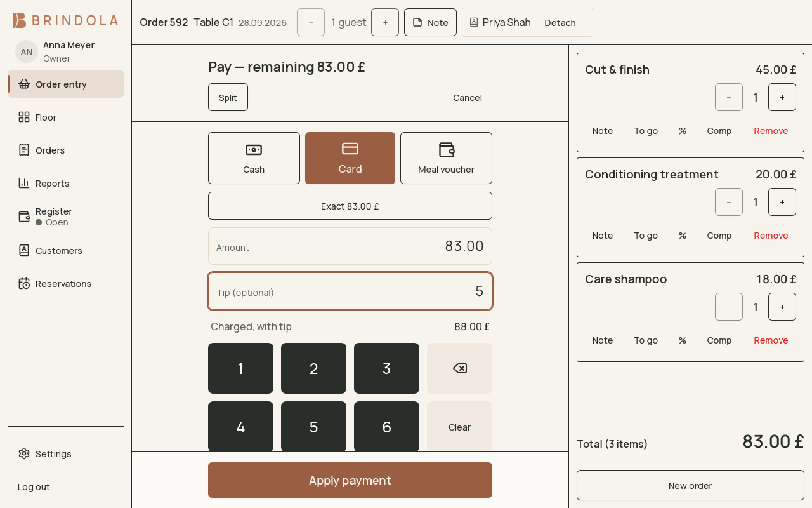
Task: Mark Care shampoo as To go
Action: click(x=646, y=340)
